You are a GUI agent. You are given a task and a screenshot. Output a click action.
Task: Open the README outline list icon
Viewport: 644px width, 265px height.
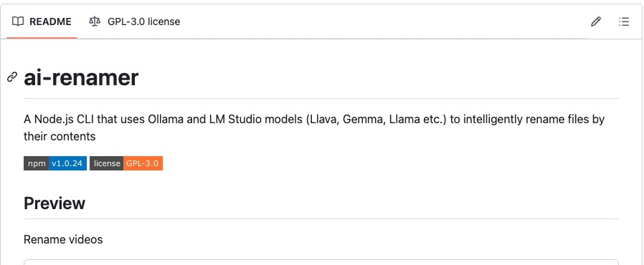coord(623,21)
